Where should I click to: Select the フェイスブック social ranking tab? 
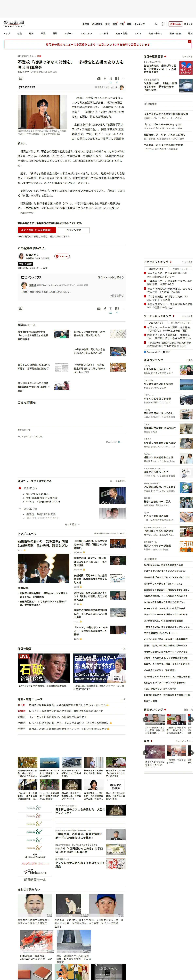(x=156, y=323)
